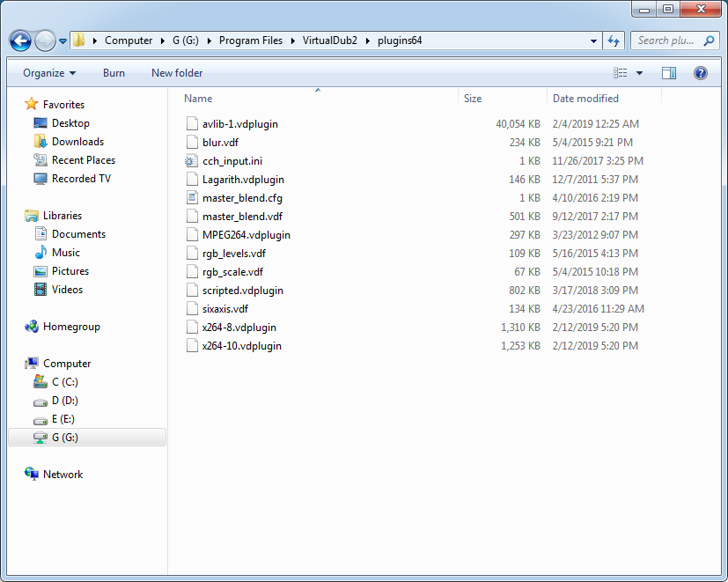Navigate to Program Files in breadcrumb

pyautogui.click(x=251, y=41)
